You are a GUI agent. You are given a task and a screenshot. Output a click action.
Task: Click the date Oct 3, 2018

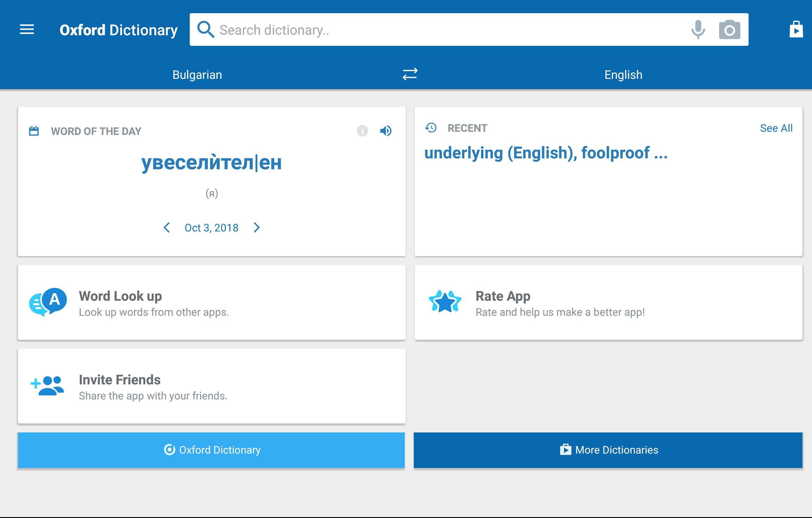[x=211, y=228]
